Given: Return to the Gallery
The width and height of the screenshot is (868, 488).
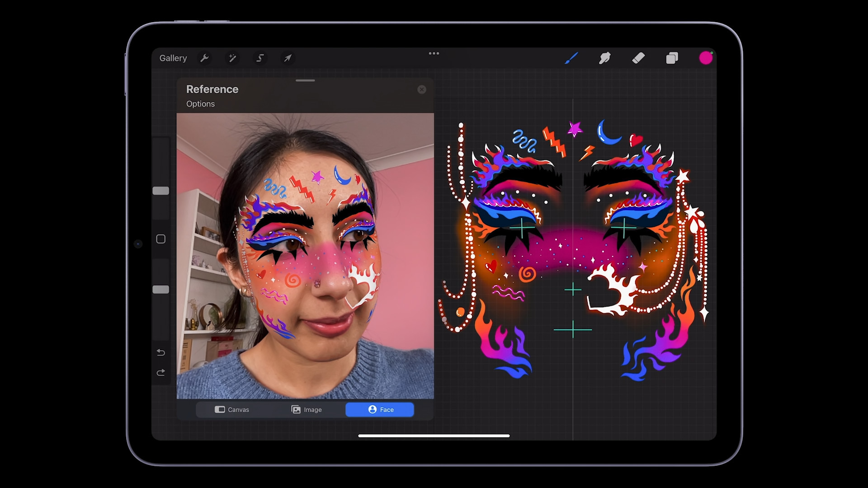Looking at the screenshot, I should (x=173, y=58).
